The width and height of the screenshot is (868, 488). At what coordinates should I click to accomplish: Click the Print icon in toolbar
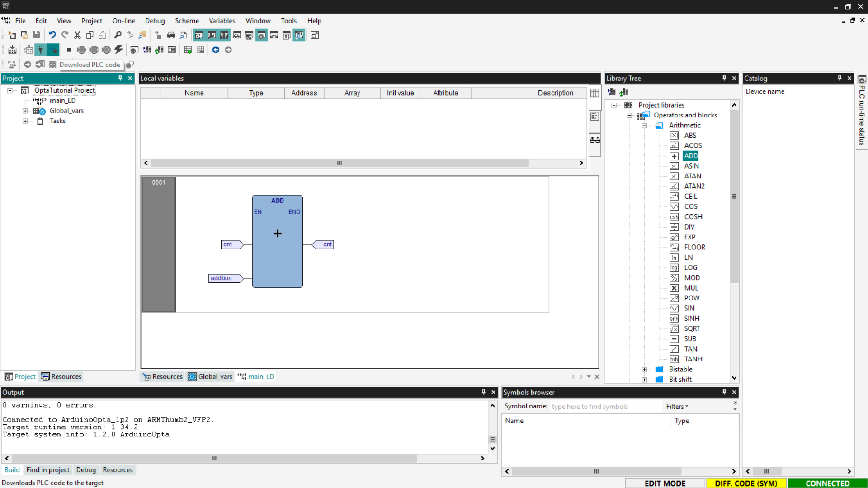171,35
